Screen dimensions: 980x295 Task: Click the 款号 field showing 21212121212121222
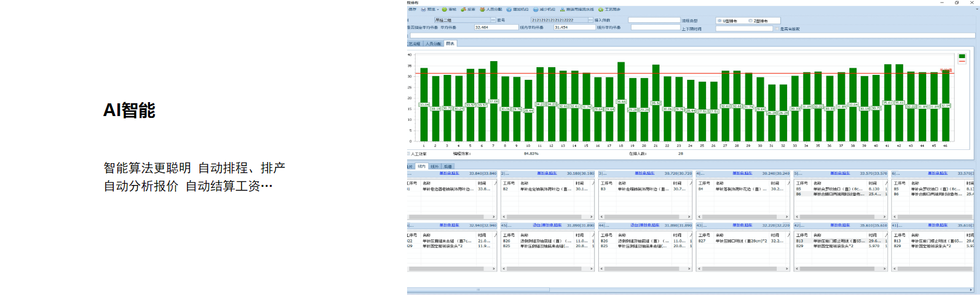coord(560,20)
